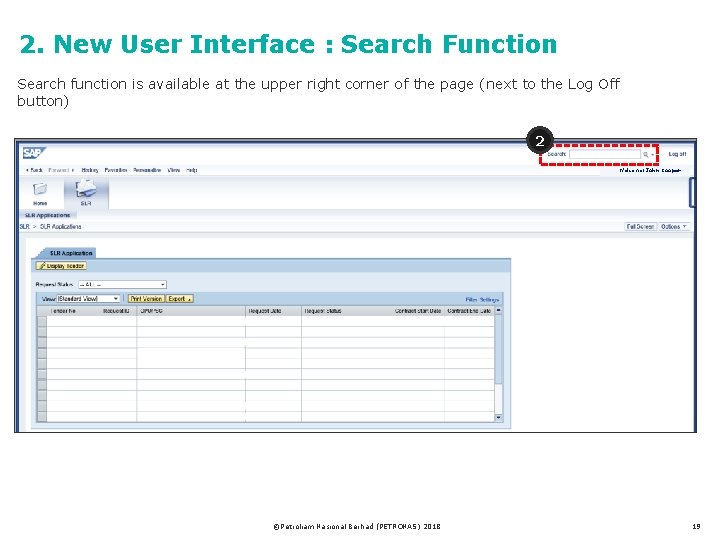Expand the search options arrow
This screenshot has height=540, width=720.
tap(652, 155)
